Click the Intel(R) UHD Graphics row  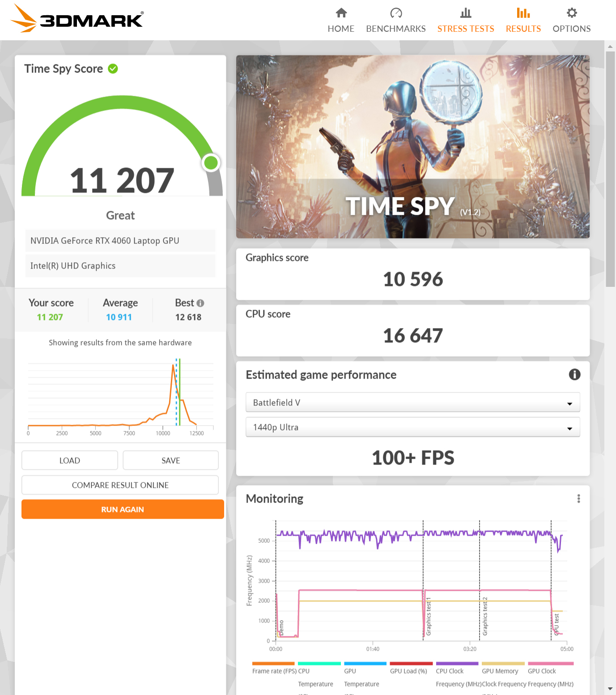(120, 266)
